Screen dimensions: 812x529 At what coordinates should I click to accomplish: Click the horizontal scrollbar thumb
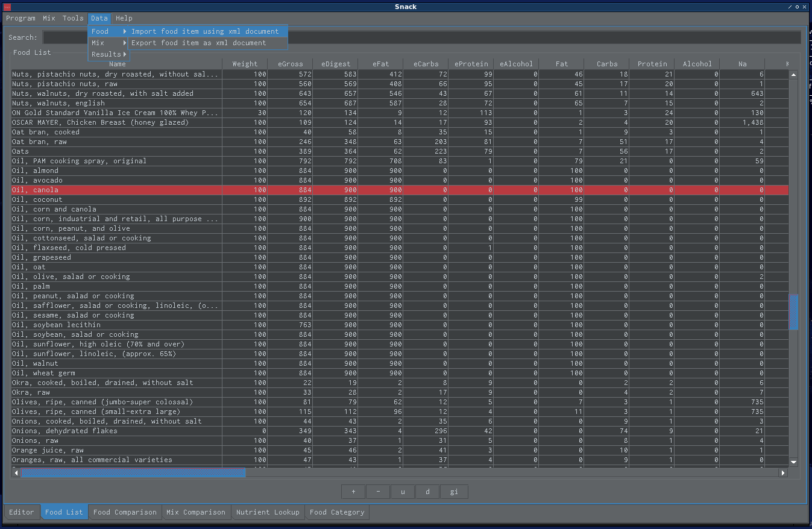[133, 473]
